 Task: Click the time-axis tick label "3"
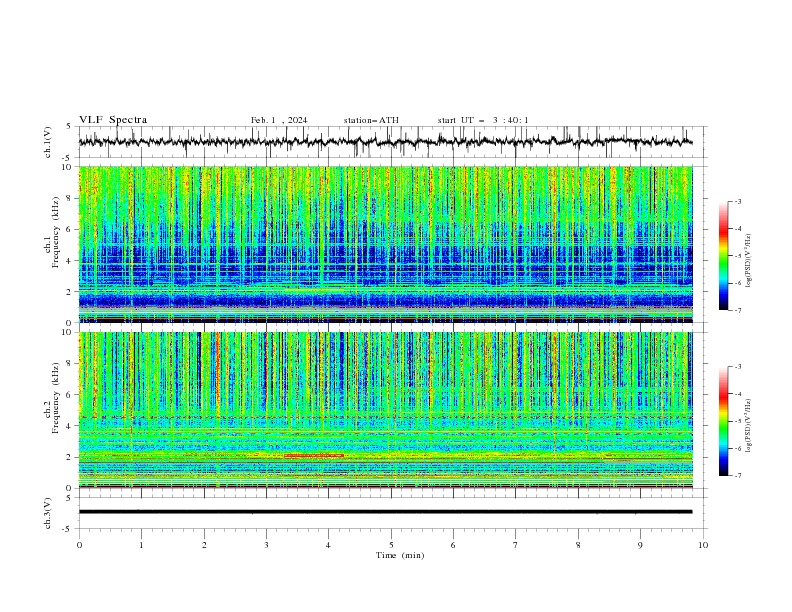(266, 545)
